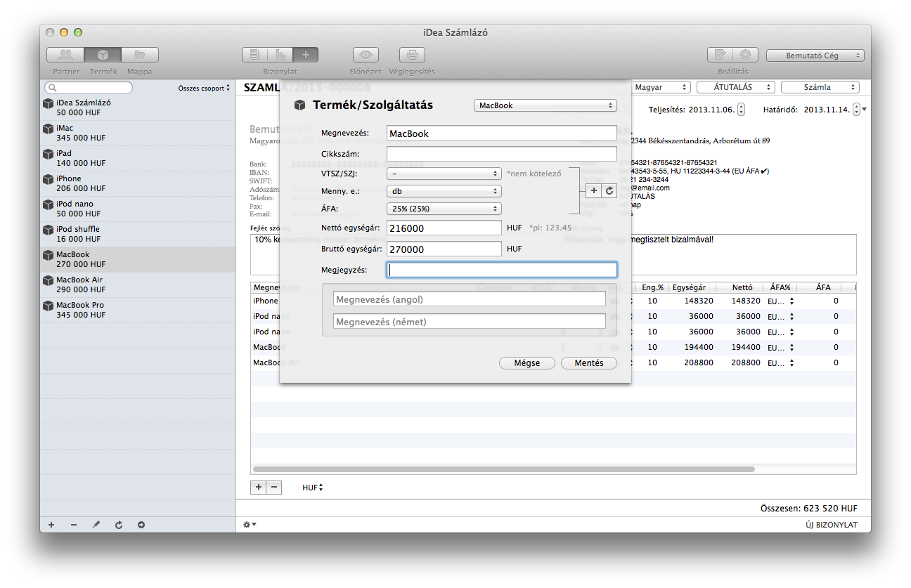This screenshot has width=911, height=588.
Task: Open the Mappa folder view
Action: pos(140,55)
